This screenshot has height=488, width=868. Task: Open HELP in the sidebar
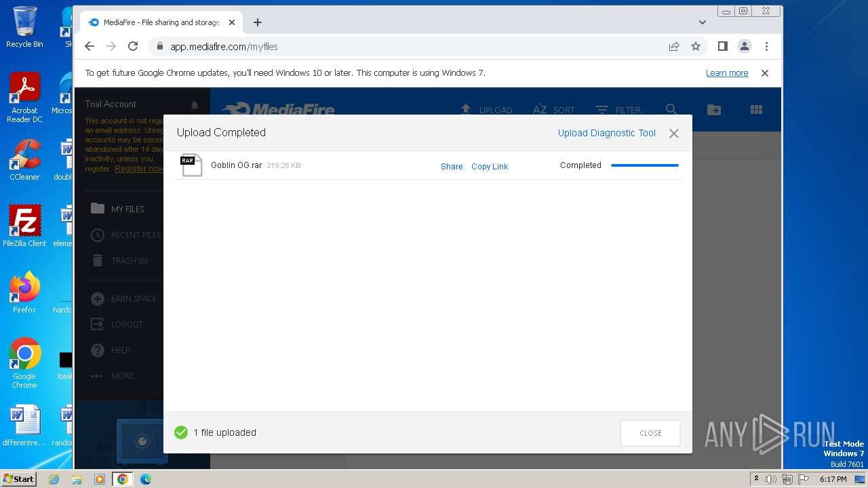point(110,350)
